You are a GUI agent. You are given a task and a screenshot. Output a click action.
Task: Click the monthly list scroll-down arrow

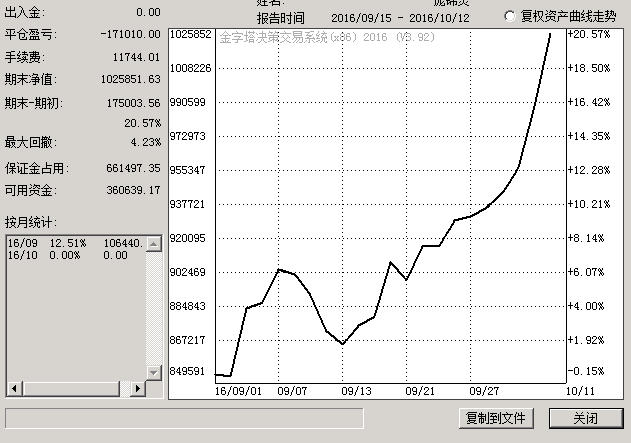[153, 372]
